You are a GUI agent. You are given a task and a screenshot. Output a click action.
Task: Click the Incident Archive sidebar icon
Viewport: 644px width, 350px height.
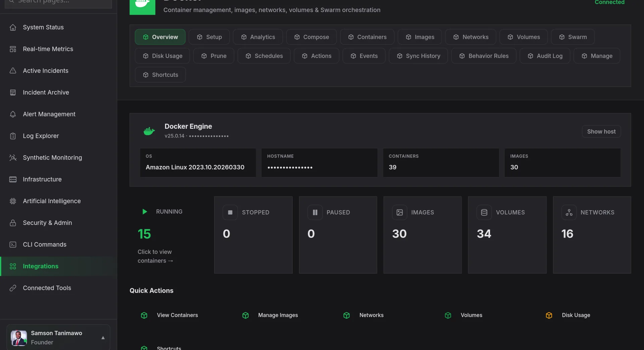13,93
